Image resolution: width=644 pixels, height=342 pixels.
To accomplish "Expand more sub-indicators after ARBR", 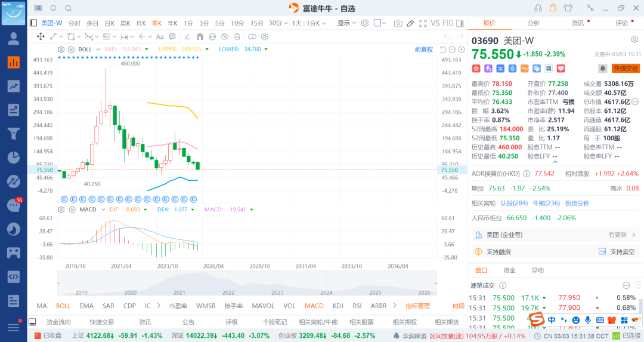I will point(395,306).
